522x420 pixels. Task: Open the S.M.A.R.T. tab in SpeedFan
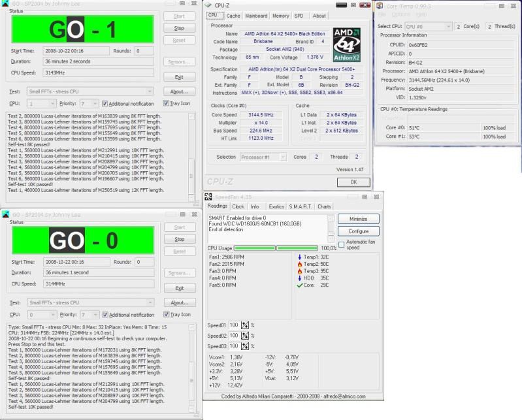click(x=301, y=206)
